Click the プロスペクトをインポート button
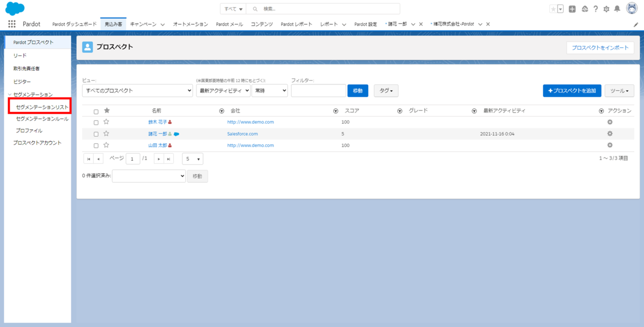Image resolution: width=644 pixels, height=327 pixels. click(601, 48)
